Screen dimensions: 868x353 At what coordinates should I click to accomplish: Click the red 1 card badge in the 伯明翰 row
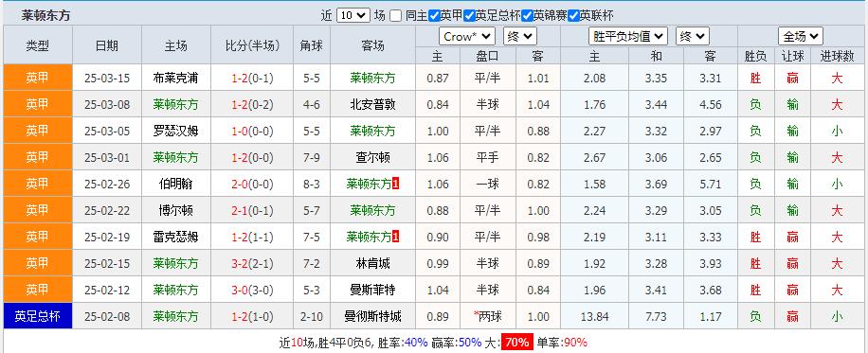[395, 184]
